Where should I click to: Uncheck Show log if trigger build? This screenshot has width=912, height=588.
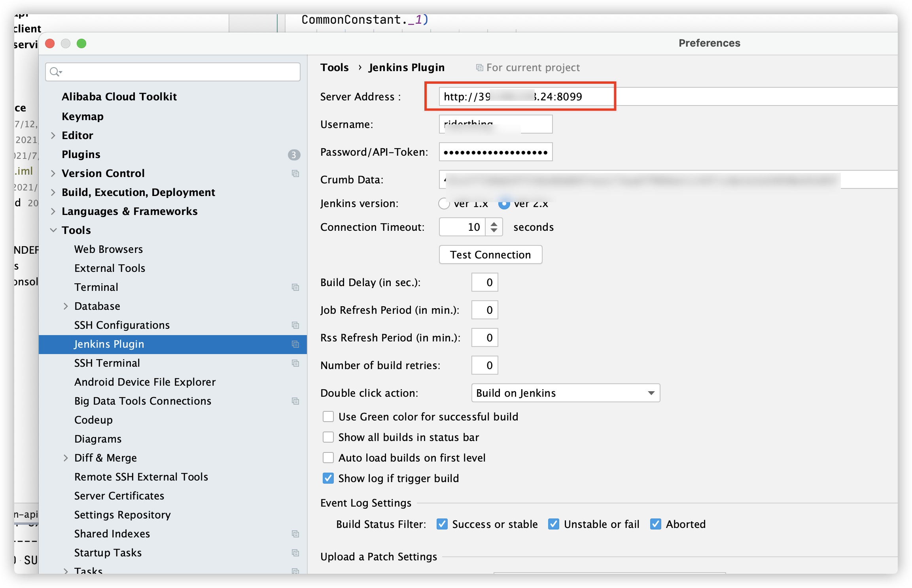point(328,479)
